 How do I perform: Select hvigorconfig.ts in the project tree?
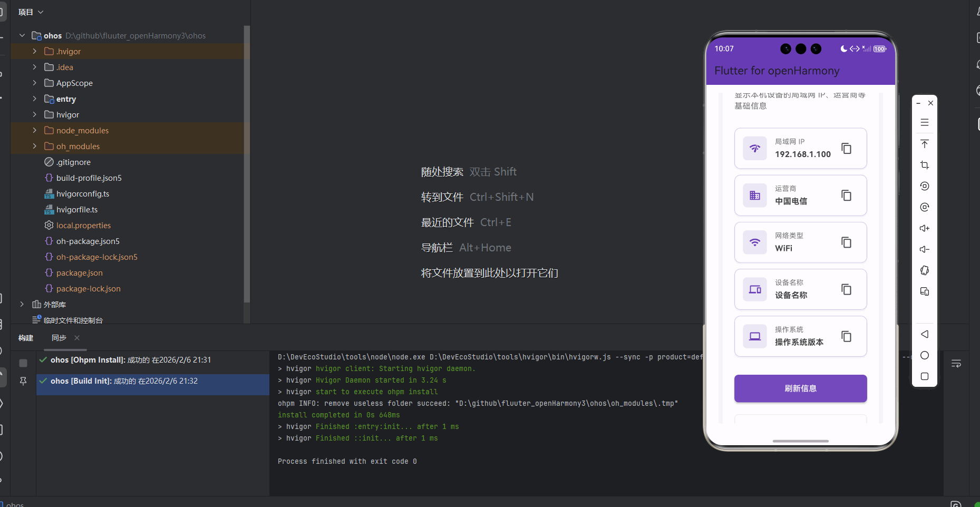click(83, 193)
